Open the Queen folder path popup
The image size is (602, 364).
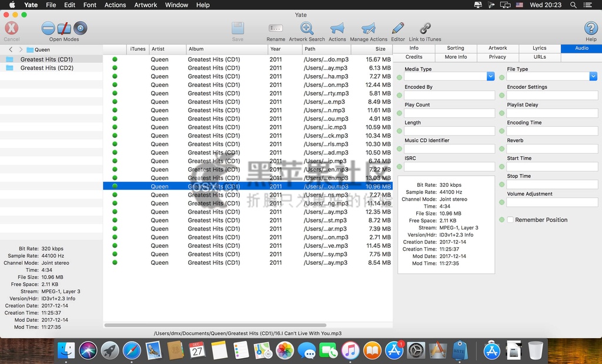point(38,49)
